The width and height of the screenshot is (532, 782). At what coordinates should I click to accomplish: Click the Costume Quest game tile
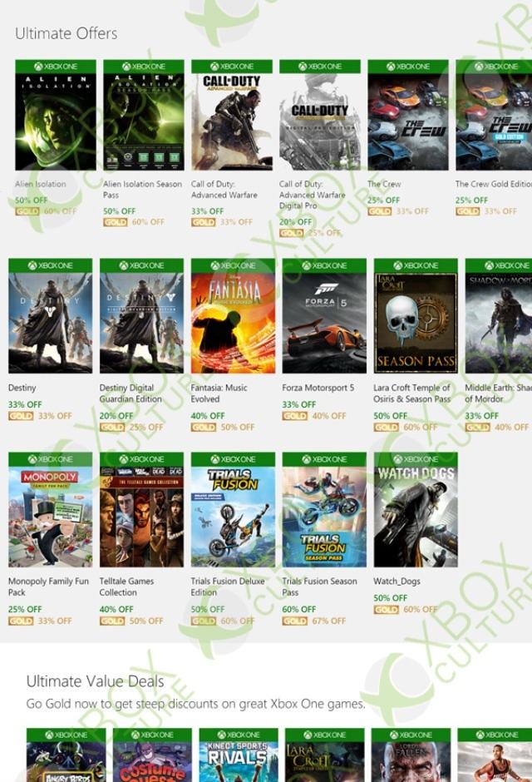coord(152,755)
